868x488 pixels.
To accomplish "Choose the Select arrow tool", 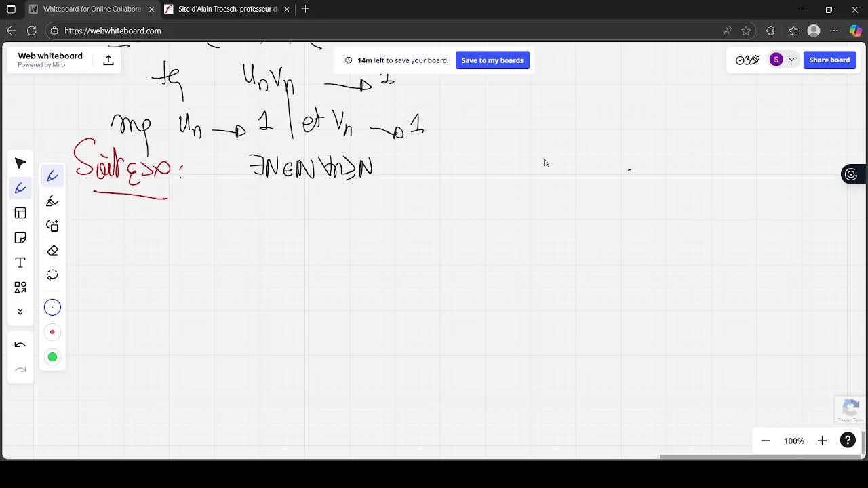I will 20,163.
